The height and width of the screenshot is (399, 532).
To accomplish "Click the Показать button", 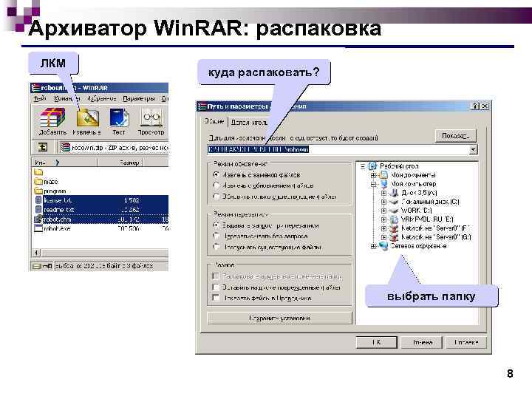I will click(x=456, y=136).
